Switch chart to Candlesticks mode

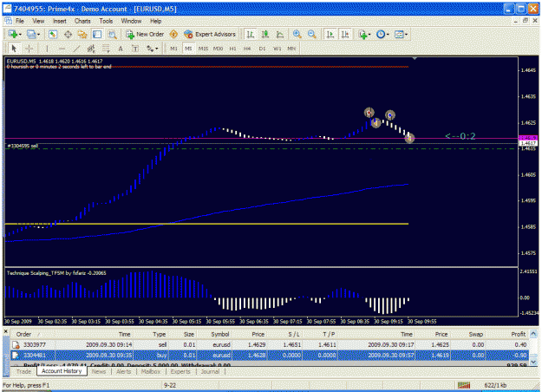265,34
